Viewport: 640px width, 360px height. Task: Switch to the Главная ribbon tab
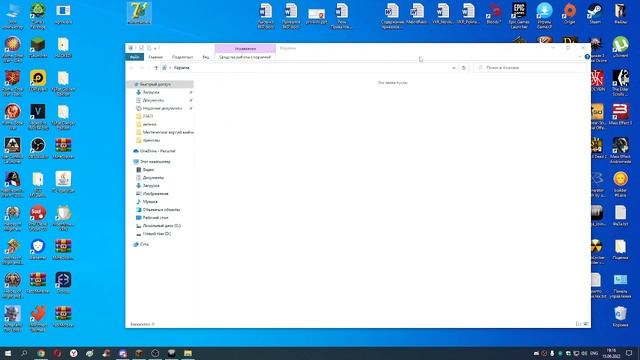pos(156,57)
